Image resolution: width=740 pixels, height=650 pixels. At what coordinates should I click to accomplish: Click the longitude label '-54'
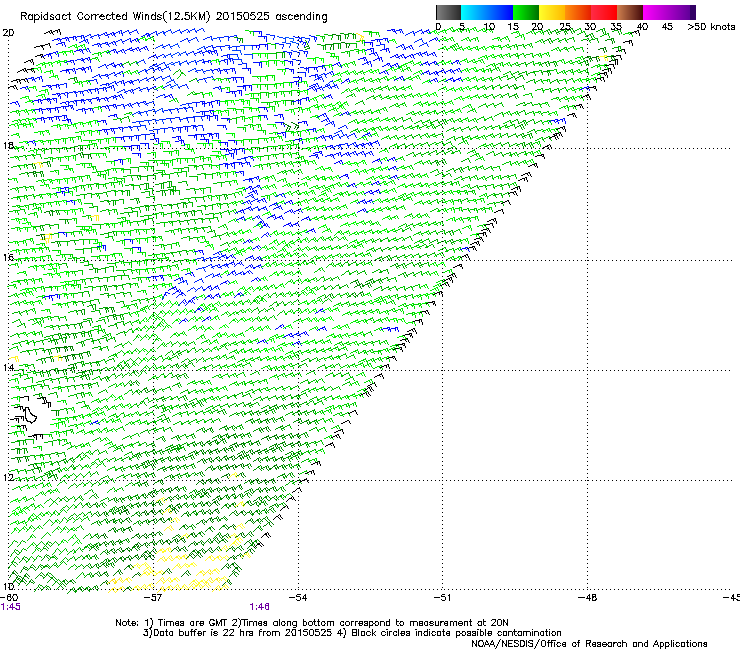pyautogui.click(x=298, y=597)
